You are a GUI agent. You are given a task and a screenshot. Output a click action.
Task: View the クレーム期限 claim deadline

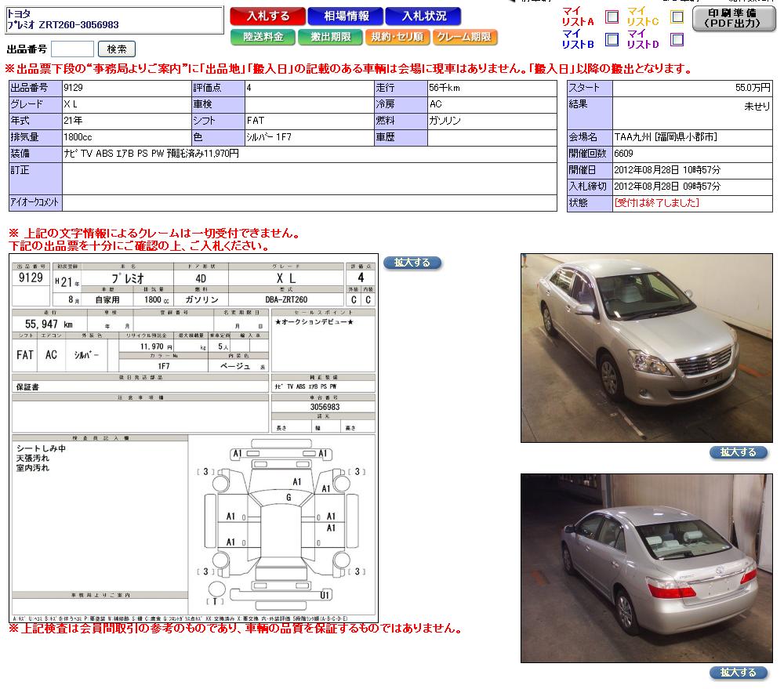464,37
